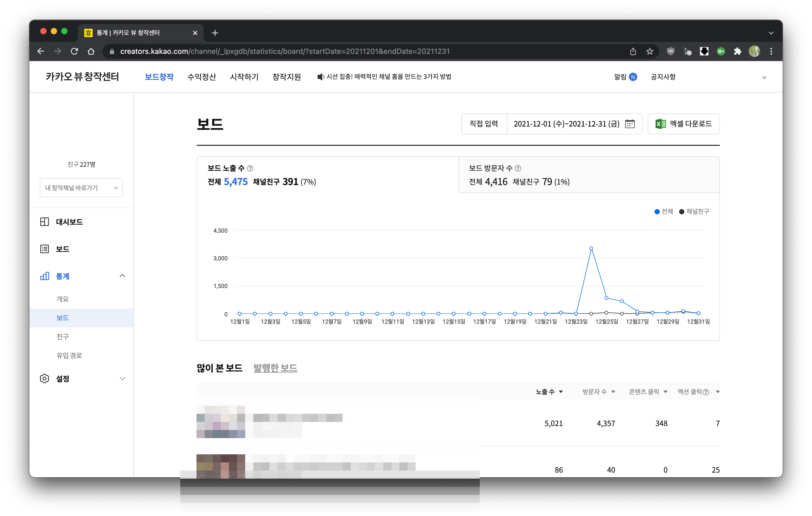This screenshot has height=516, width=812.
Task: Click the 알림 notification badge
Action: [633, 77]
